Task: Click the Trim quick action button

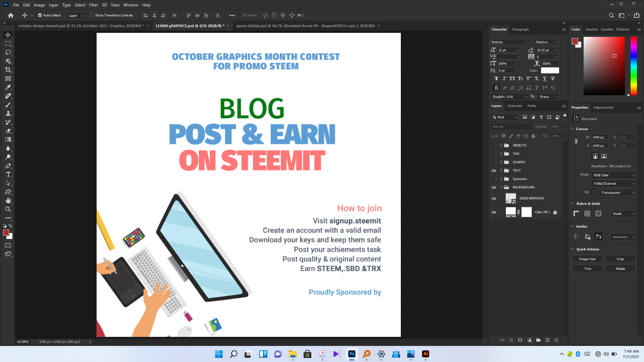Action: point(587,269)
